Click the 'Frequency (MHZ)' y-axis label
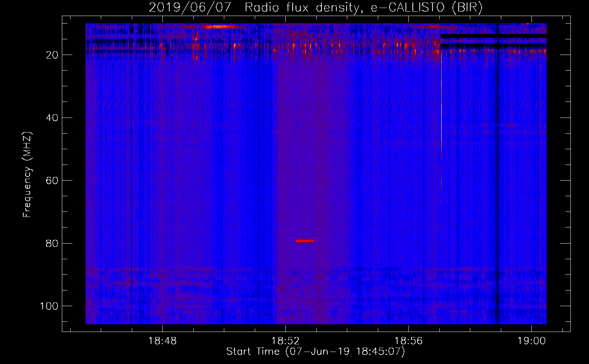 (x=27, y=175)
